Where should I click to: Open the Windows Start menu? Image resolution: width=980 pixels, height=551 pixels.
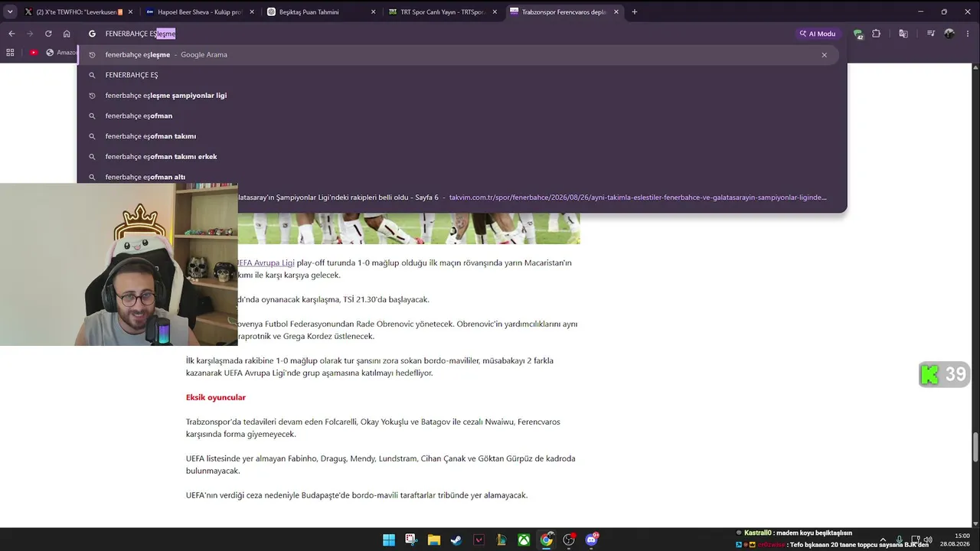click(389, 540)
